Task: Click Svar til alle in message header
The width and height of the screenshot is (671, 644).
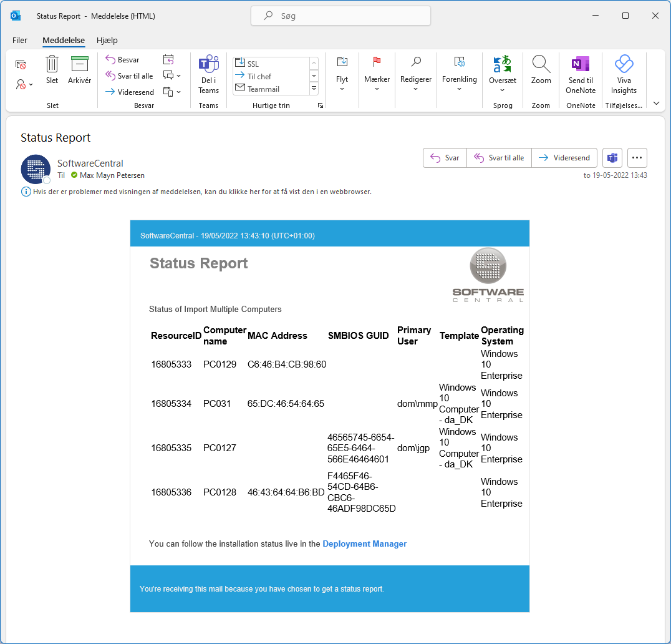Action: coord(499,158)
